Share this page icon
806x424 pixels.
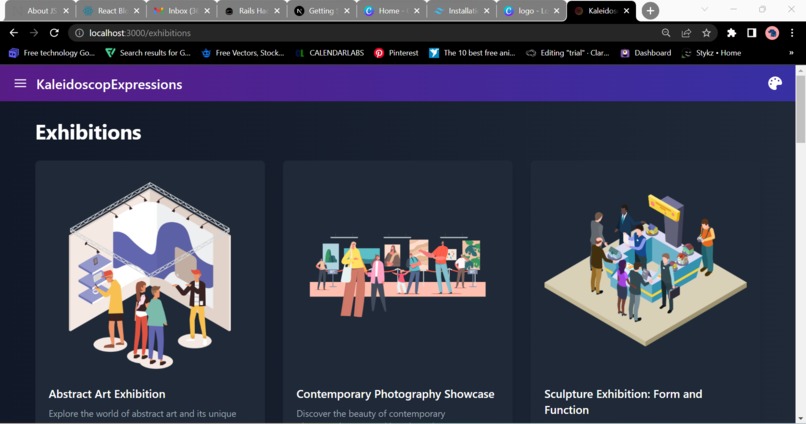686,33
